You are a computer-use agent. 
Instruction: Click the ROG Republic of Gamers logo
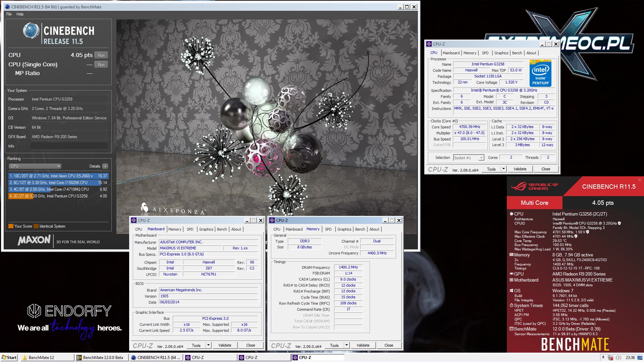(x=535, y=187)
